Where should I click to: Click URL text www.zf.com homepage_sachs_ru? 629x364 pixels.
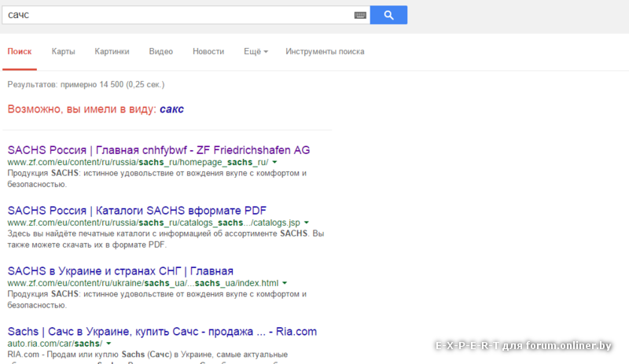pos(138,162)
